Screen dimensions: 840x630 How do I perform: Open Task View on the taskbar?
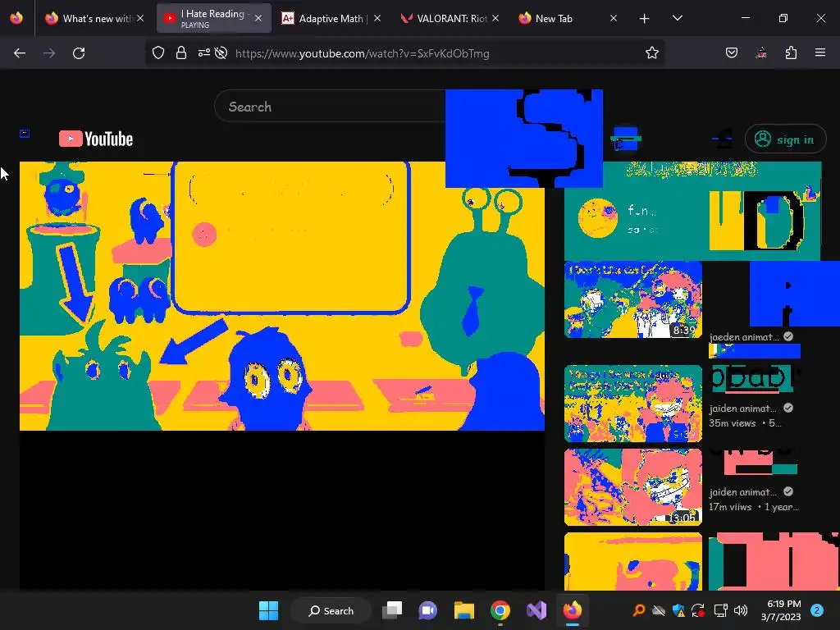coord(392,610)
